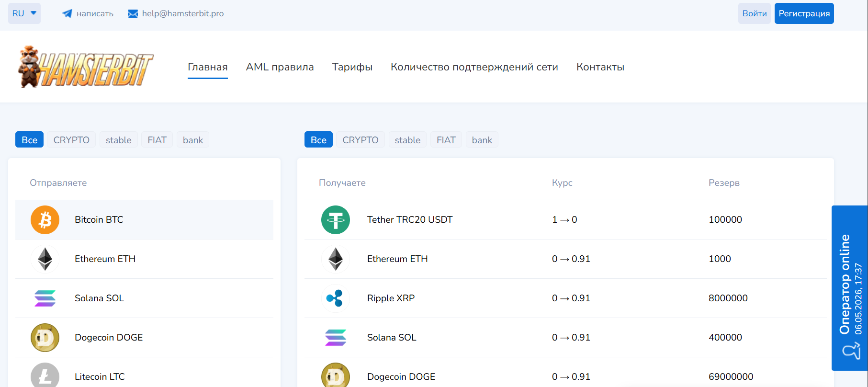Select the Ethereum icon in send list
The height and width of the screenshot is (387, 868).
tap(45, 259)
